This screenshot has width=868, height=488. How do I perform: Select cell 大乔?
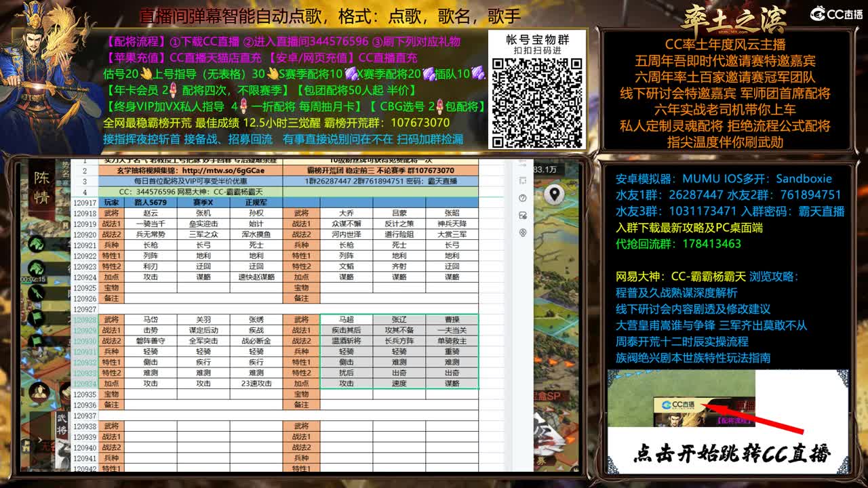pyautogui.click(x=346, y=213)
